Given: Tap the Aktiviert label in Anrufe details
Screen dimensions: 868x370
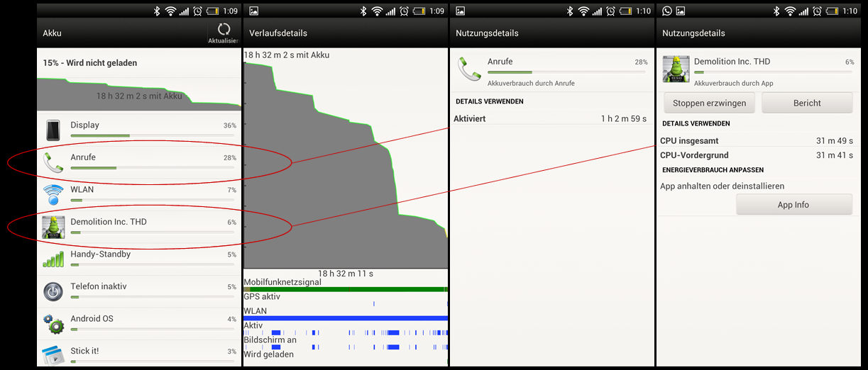Looking at the screenshot, I should pyautogui.click(x=470, y=119).
